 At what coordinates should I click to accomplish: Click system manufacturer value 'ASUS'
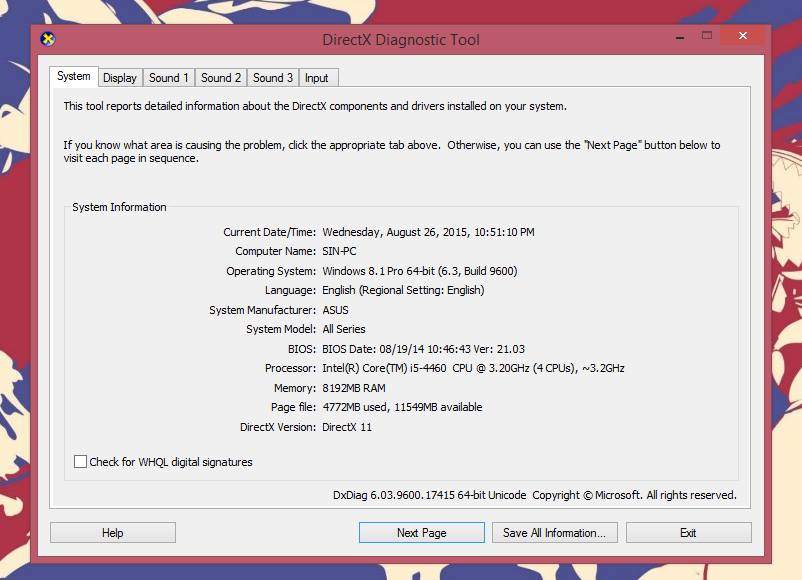(335, 310)
